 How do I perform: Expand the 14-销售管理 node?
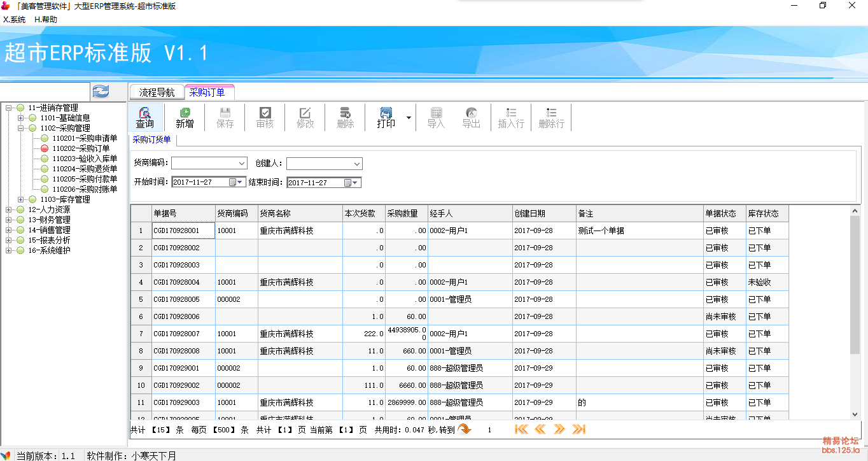[9, 230]
